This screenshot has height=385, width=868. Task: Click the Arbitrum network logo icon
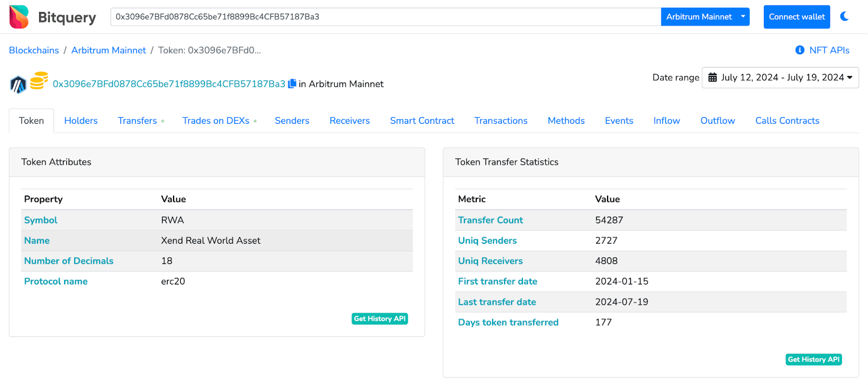pyautogui.click(x=18, y=85)
